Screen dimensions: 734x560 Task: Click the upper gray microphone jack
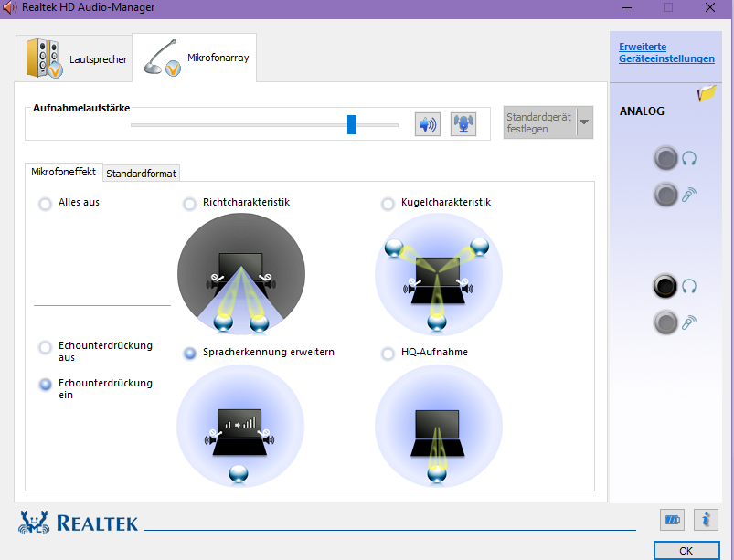(x=665, y=195)
